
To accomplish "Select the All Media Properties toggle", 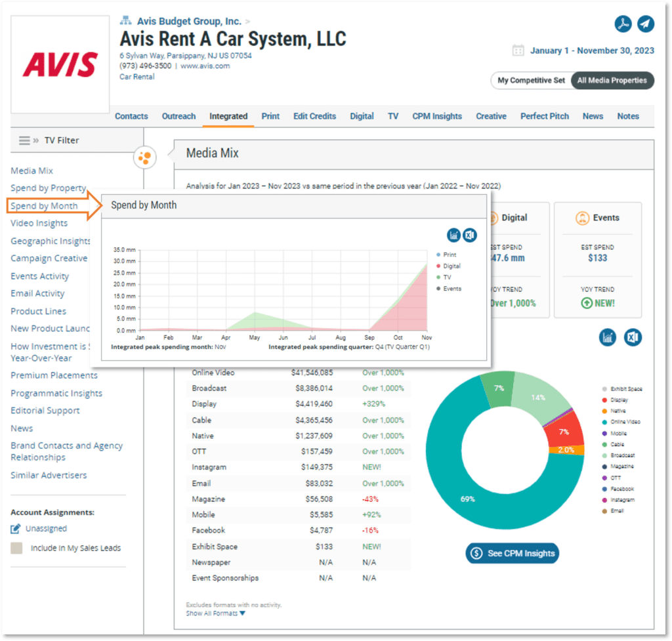I will [x=612, y=81].
